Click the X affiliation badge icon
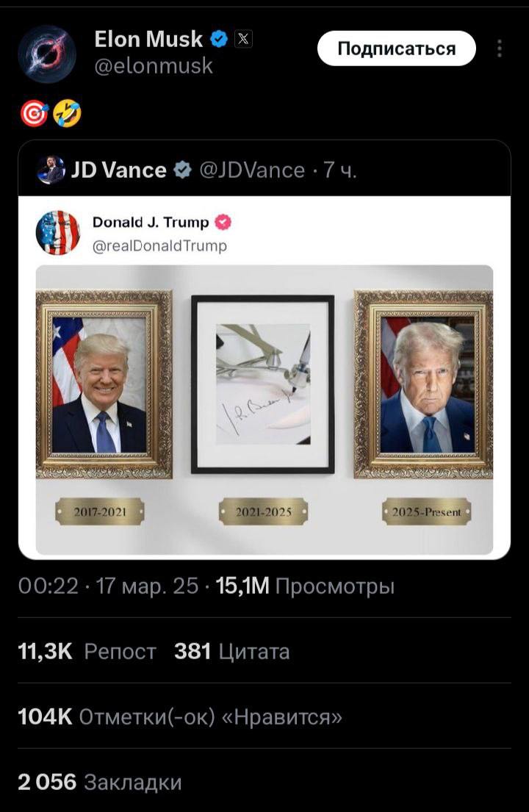This screenshot has height=812, width=529. (243, 39)
